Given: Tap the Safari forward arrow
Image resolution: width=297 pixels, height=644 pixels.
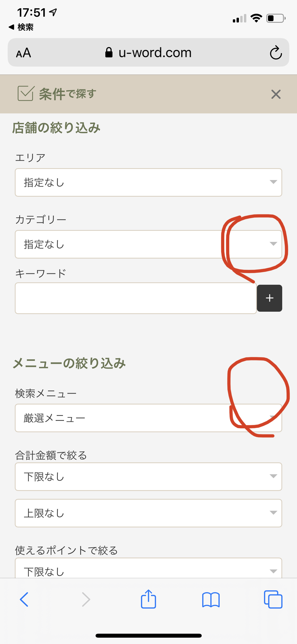Looking at the screenshot, I should (86, 599).
